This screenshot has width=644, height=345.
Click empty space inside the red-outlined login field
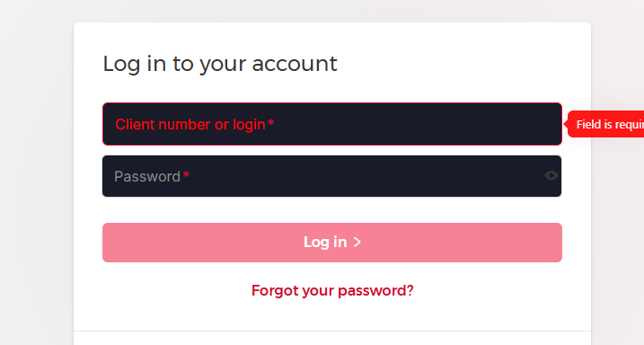(410, 124)
